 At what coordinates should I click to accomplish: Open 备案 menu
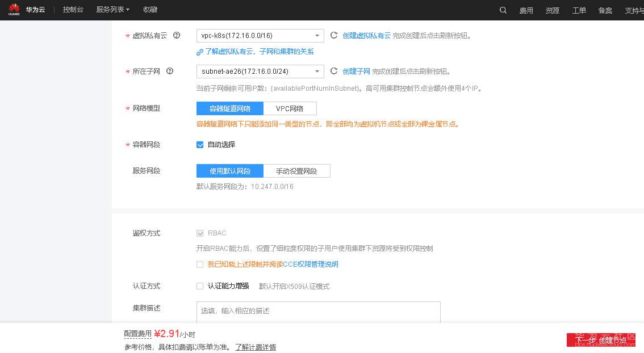click(605, 10)
